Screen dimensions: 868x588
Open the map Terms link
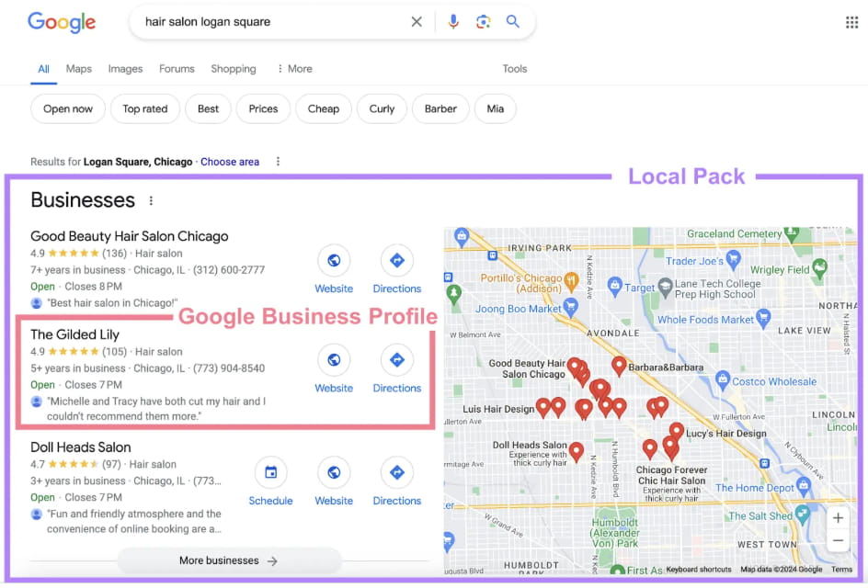pos(841,570)
